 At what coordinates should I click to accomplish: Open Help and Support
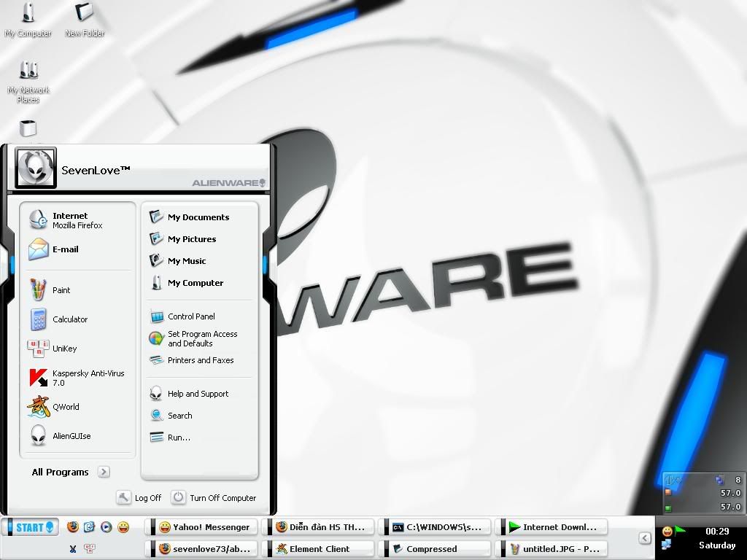(x=199, y=394)
